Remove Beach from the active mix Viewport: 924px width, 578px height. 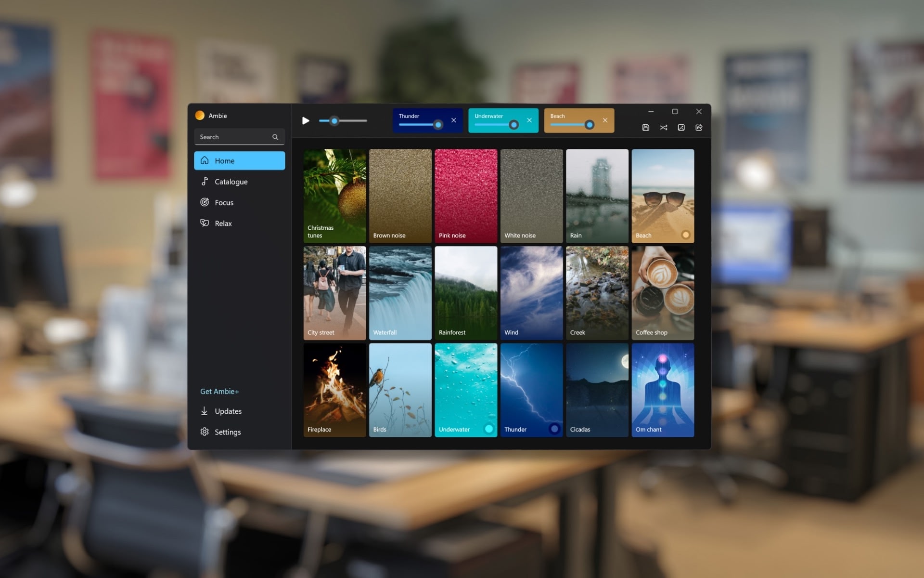click(605, 120)
